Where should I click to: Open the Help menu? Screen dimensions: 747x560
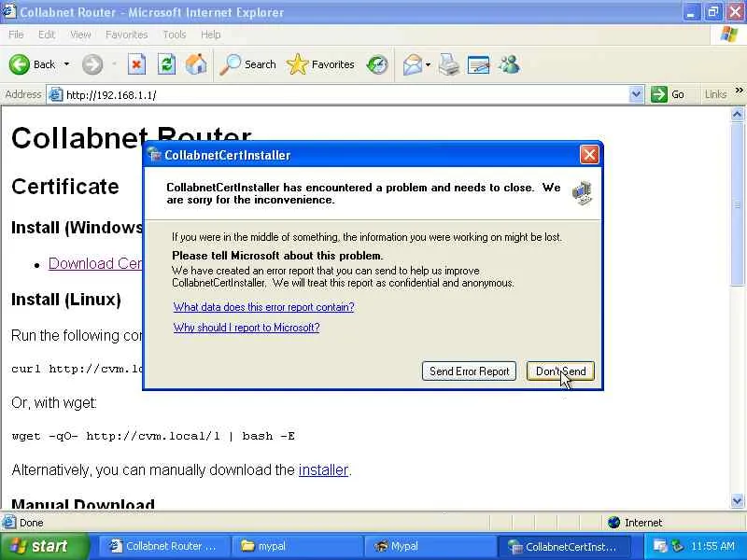(x=210, y=35)
